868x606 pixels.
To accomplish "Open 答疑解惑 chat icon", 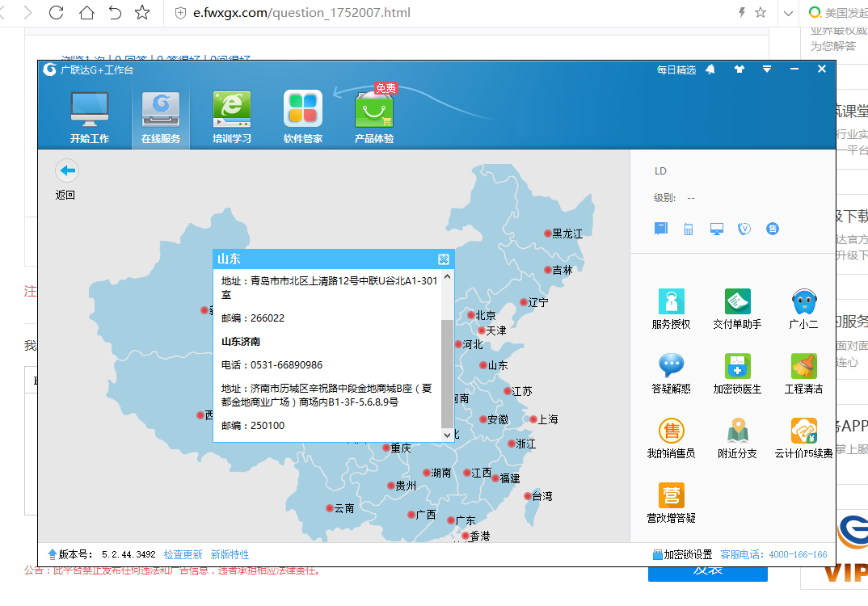I will tap(671, 373).
